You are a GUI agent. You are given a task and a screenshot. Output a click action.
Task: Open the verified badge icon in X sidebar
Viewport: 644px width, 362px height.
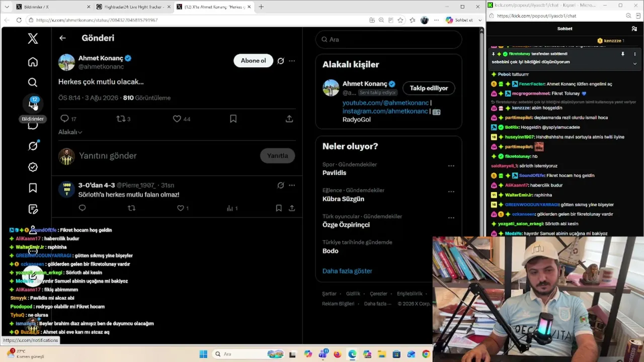tap(33, 167)
